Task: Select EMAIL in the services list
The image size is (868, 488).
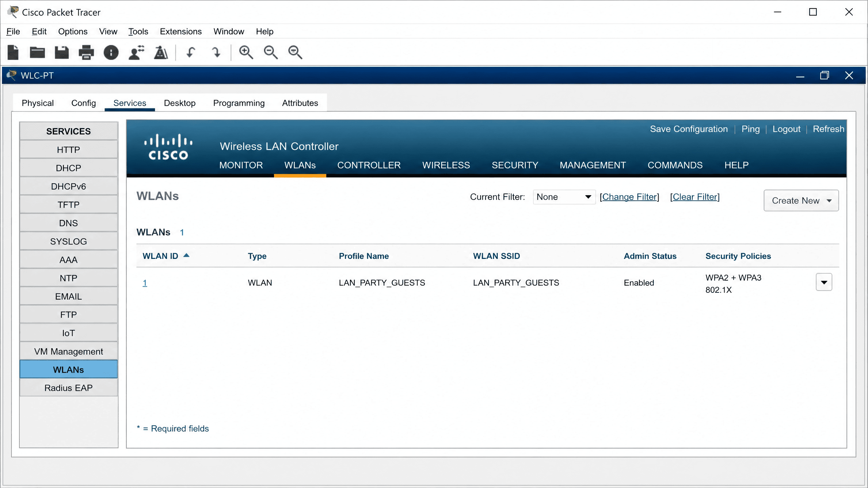Action: [68, 297]
